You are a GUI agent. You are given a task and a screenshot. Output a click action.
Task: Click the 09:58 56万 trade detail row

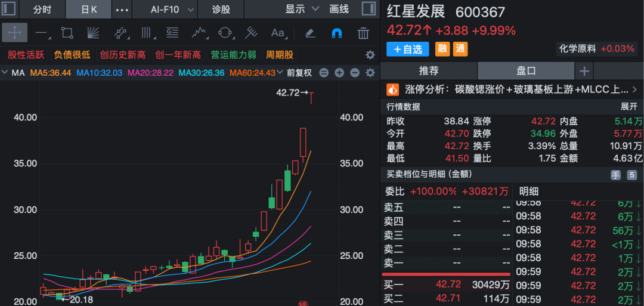[578, 230]
